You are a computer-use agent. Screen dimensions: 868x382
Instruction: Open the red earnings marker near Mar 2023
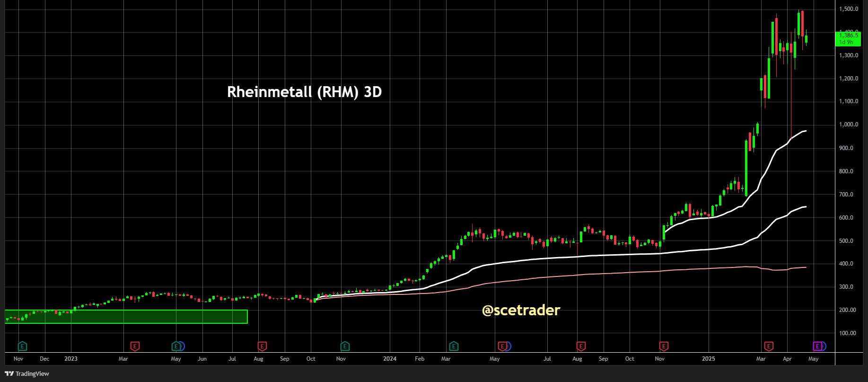(x=135, y=346)
